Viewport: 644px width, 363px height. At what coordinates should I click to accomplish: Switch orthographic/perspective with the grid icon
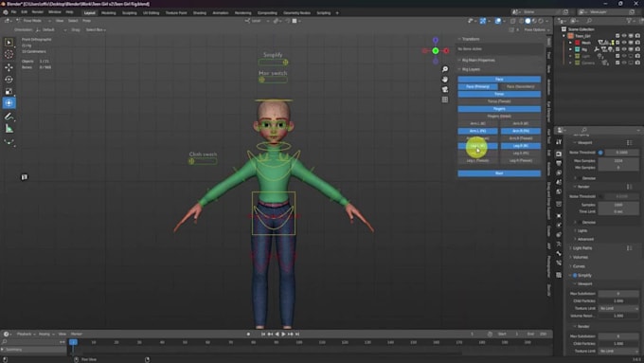[x=445, y=100]
